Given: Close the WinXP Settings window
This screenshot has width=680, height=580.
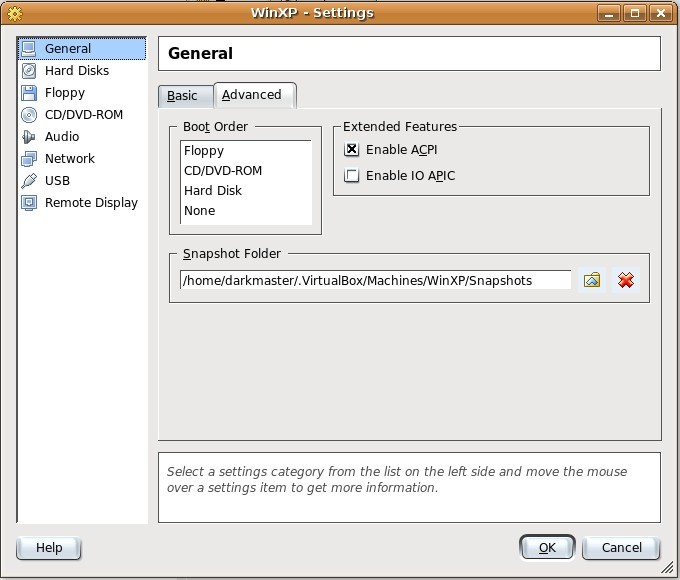Looking at the screenshot, I should tap(660, 13).
